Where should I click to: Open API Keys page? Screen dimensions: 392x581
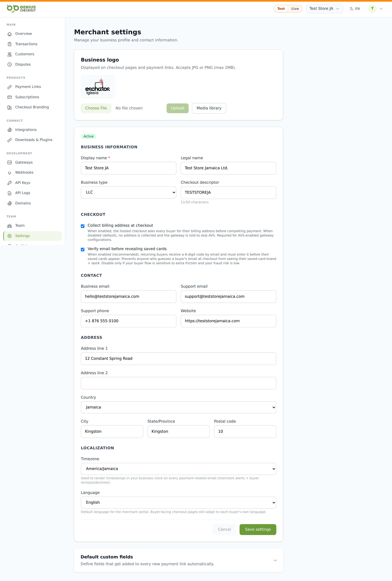pos(33,183)
